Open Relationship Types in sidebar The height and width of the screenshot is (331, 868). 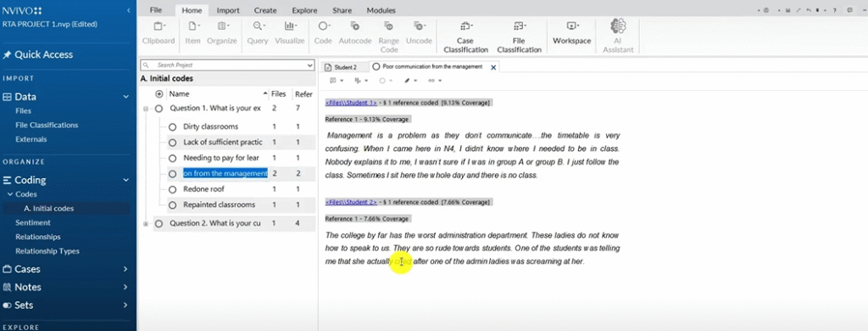point(47,251)
